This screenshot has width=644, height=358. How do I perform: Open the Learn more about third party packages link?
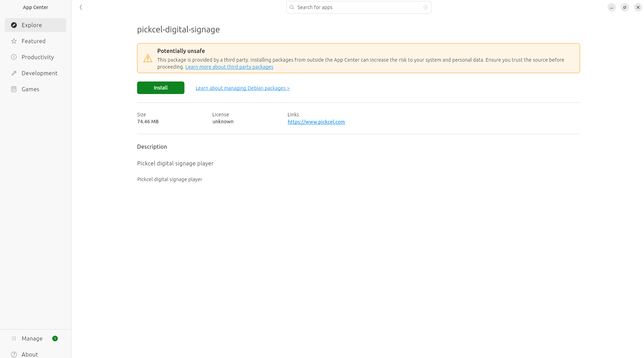point(229,67)
